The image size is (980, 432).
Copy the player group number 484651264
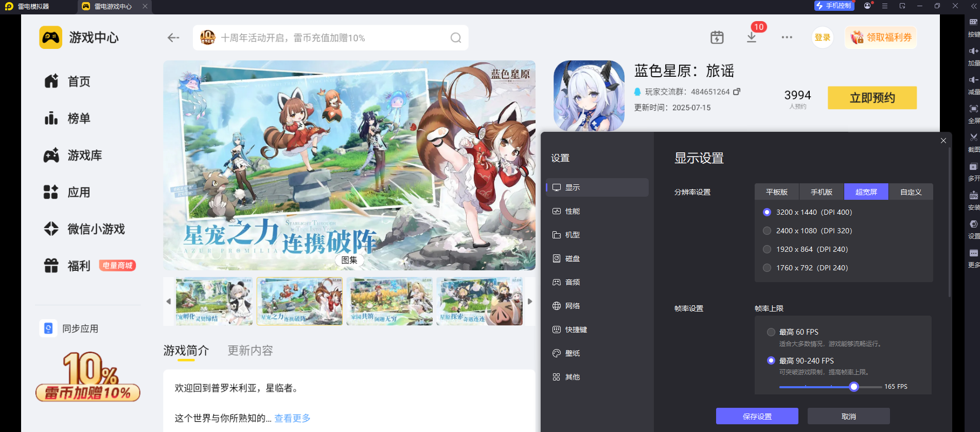point(737,92)
